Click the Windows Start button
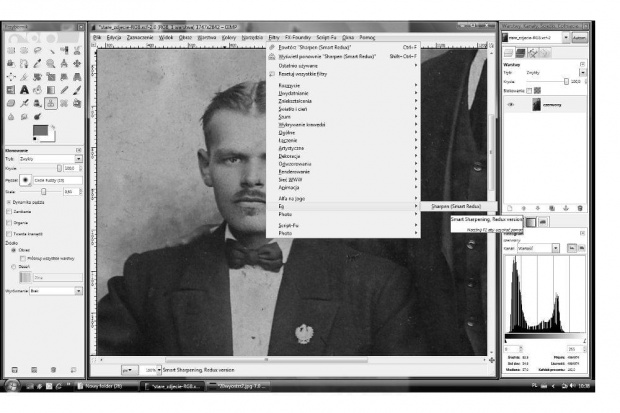Image resolution: width=620 pixels, height=413 pixels. 13,386
